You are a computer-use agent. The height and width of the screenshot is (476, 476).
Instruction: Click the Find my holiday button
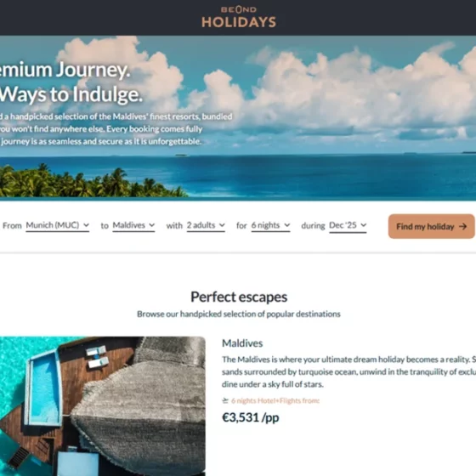[432, 226]
